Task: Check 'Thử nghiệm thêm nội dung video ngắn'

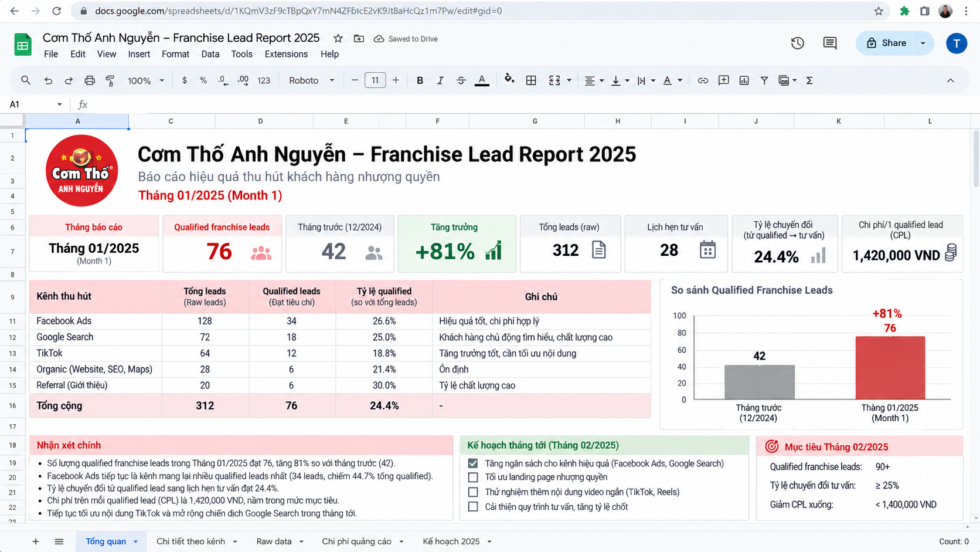Action: pos(473,492)
